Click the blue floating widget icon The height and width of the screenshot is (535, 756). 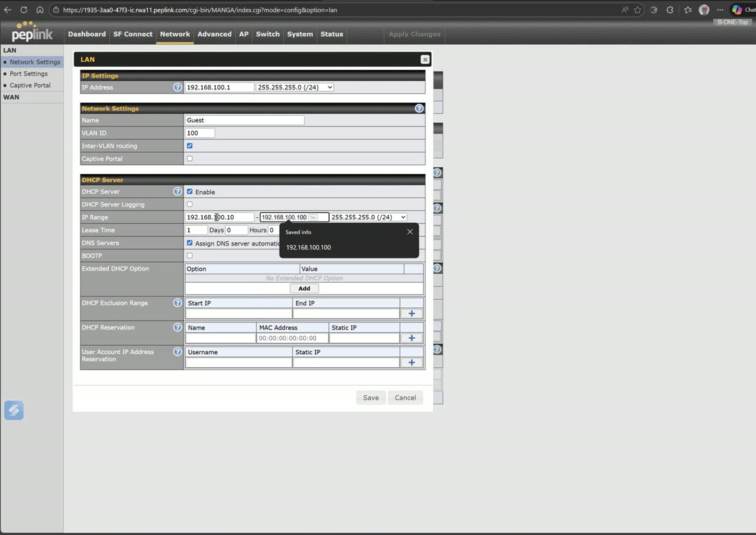[x=14, y=411]
